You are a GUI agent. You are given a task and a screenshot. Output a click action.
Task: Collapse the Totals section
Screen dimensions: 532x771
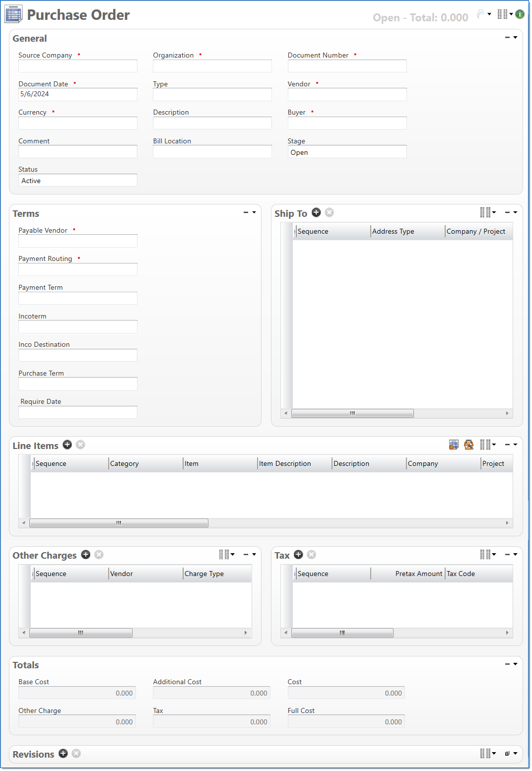[507, 664]
